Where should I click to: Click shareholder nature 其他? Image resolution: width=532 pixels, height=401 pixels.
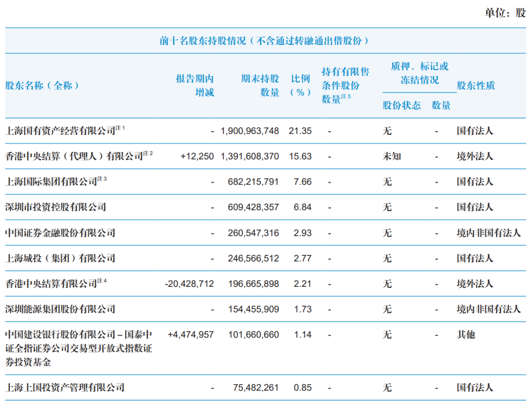click(x=466, y=335)
